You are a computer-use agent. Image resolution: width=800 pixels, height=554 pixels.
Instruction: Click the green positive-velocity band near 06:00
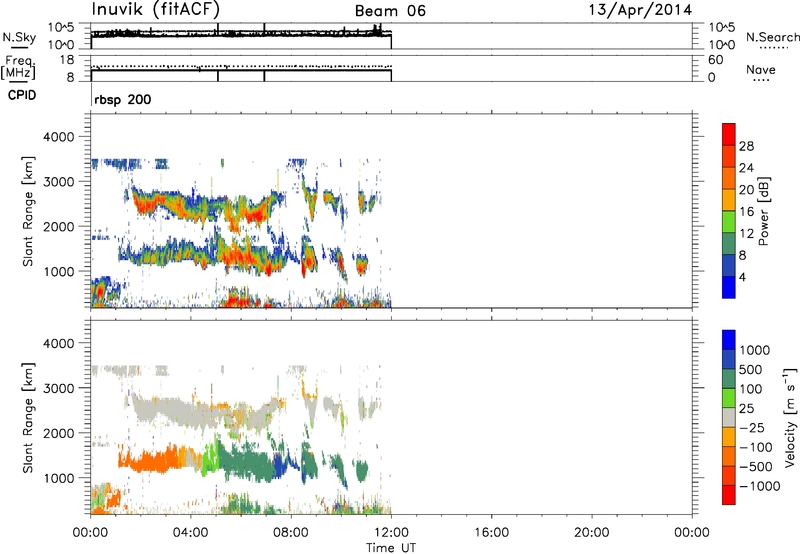247,462
